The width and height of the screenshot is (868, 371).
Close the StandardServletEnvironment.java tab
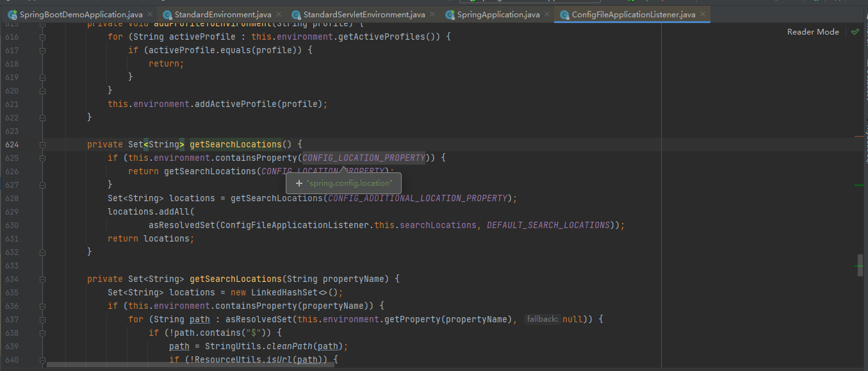pyautogui.click(x=433, y=14)
